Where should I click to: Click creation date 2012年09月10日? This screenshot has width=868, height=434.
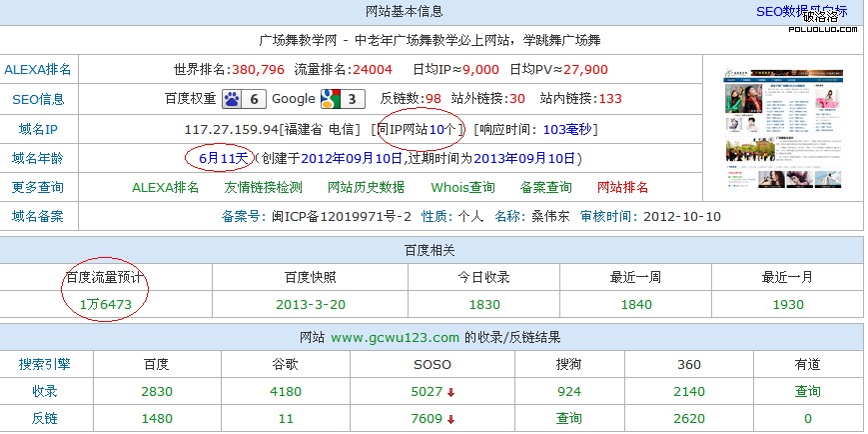point(352,159)
